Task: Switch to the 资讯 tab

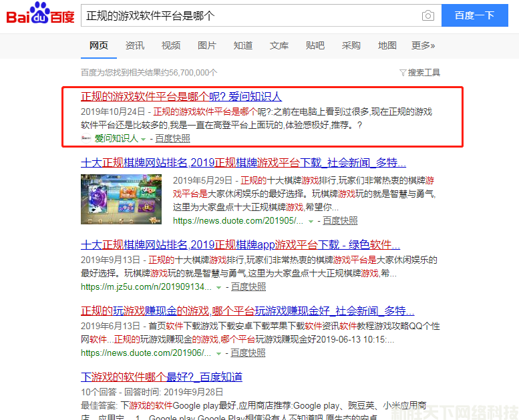Action: [135, 45]
